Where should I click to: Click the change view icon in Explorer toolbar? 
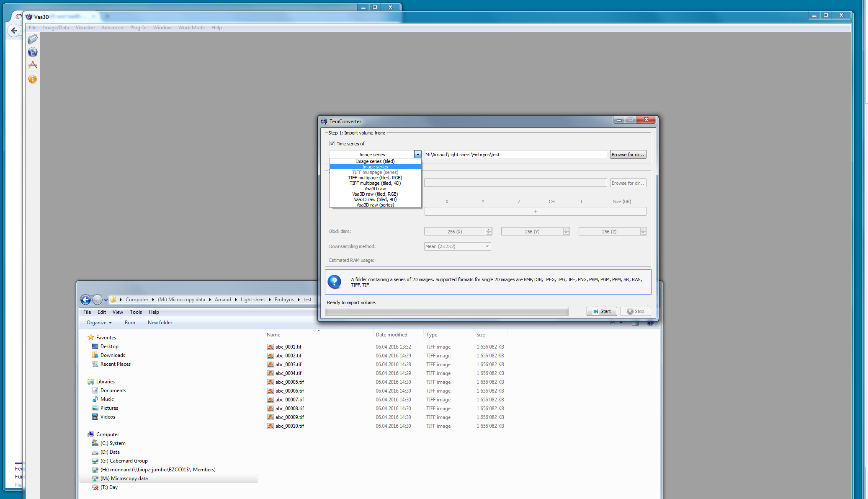pyautogui.click(x=612, y=323)
